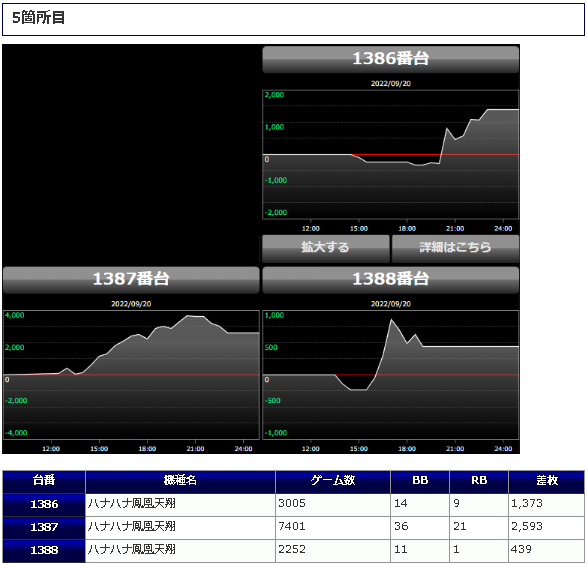
Task: Click the ゲーム数 column header
Action: click(x=333, y=482)
